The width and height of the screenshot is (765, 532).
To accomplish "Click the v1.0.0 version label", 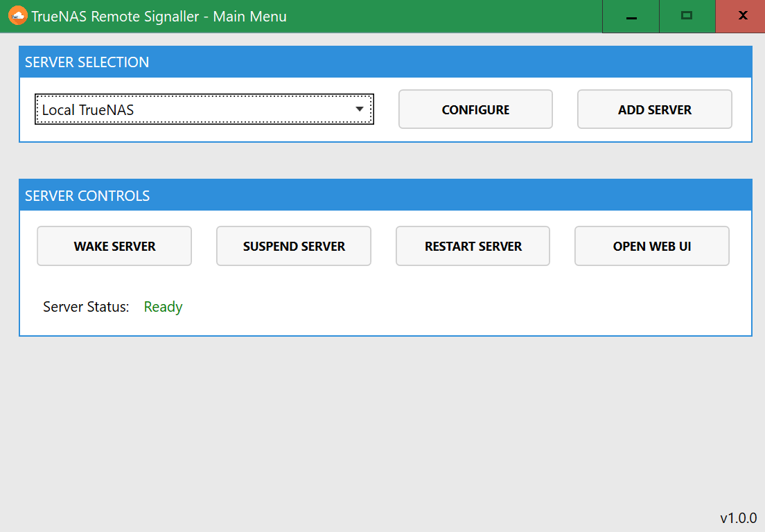I will [738, 517].
